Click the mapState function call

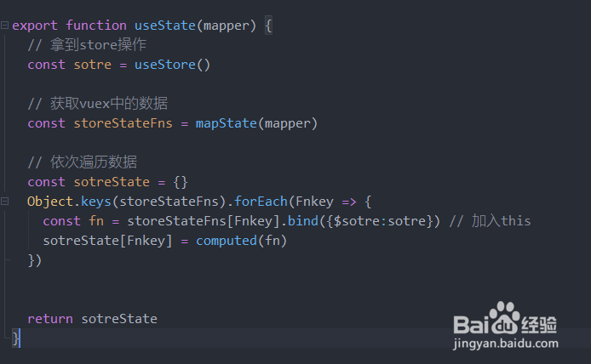(x=226, y=123)
